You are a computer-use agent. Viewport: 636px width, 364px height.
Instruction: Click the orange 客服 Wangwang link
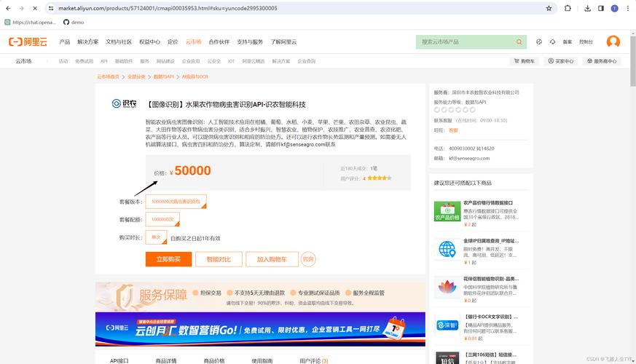[x=453, y=130]
